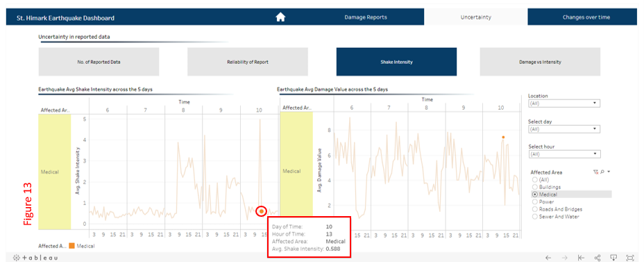Open the download icon in footer
The height and width of the screenshot is (262, 644).
[x=613, y=258]
